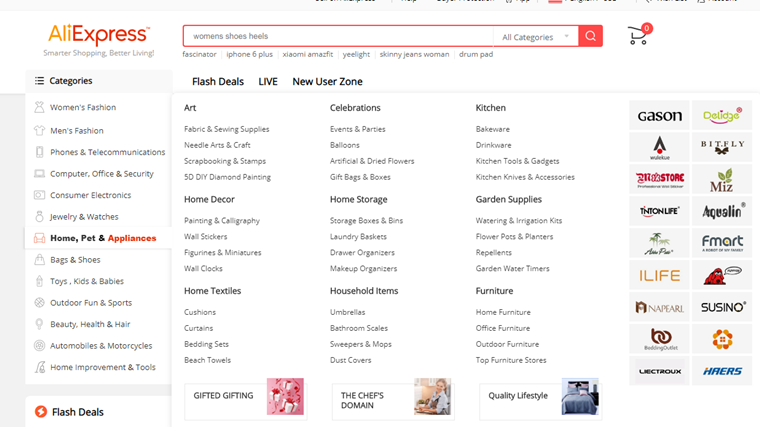Click the drum pad suggestion
This screenshot has height=427, width=760.
pos(476,54)
